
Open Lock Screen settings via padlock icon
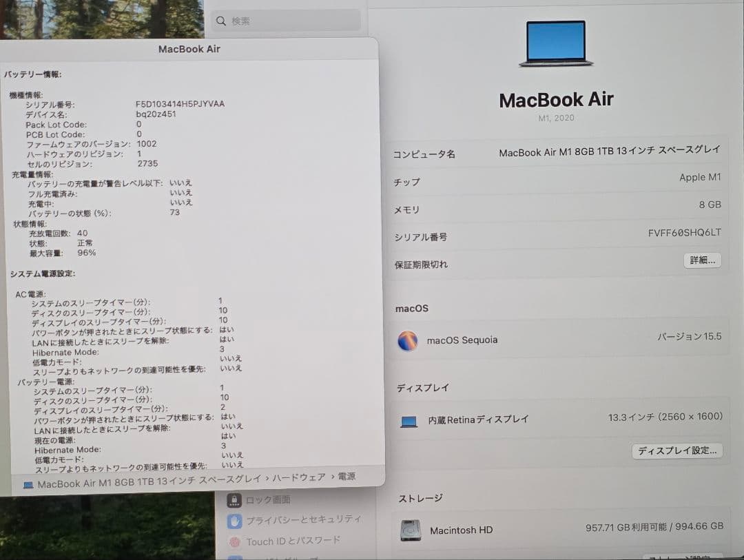tap(235, 501)
